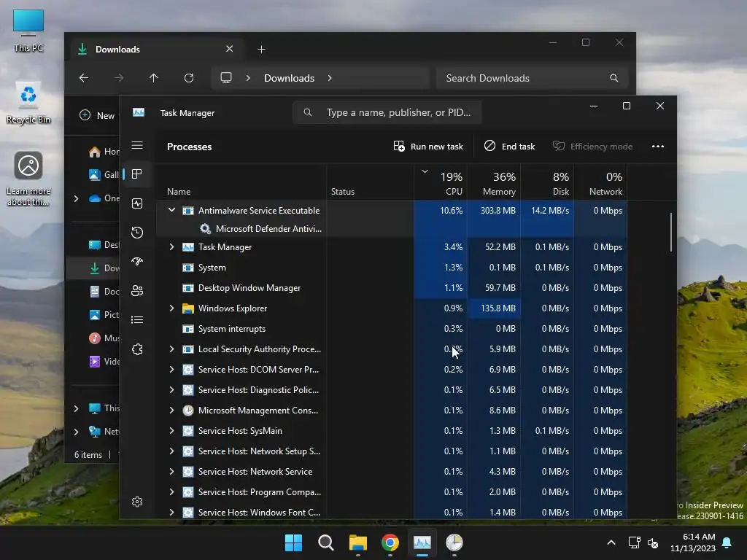Collapse the Antimalware Service Executable group
This screenshot has width=747, height=560.
(x=171, y=210)
